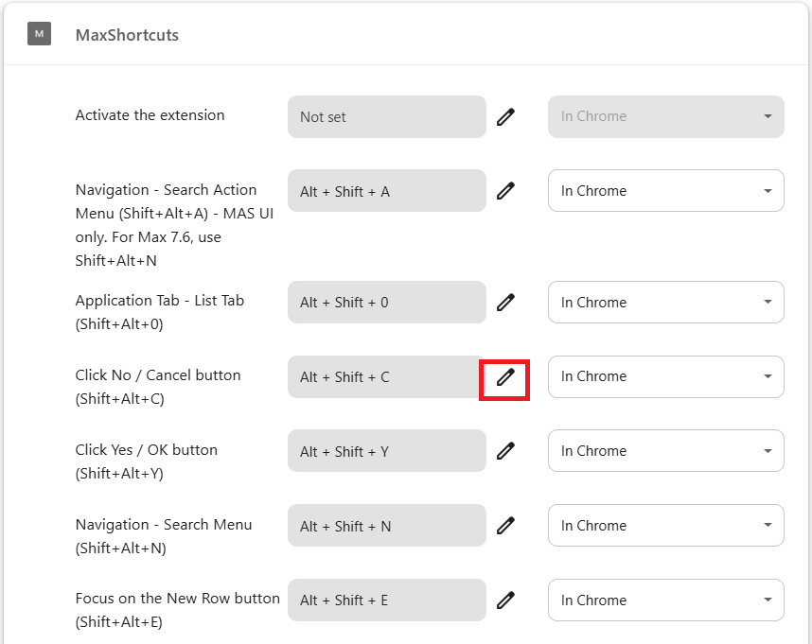Screen dimensions: 812x644
Task: Expand scope dropdown for Navigation - Search Menu
Action: tap(666, 525)
